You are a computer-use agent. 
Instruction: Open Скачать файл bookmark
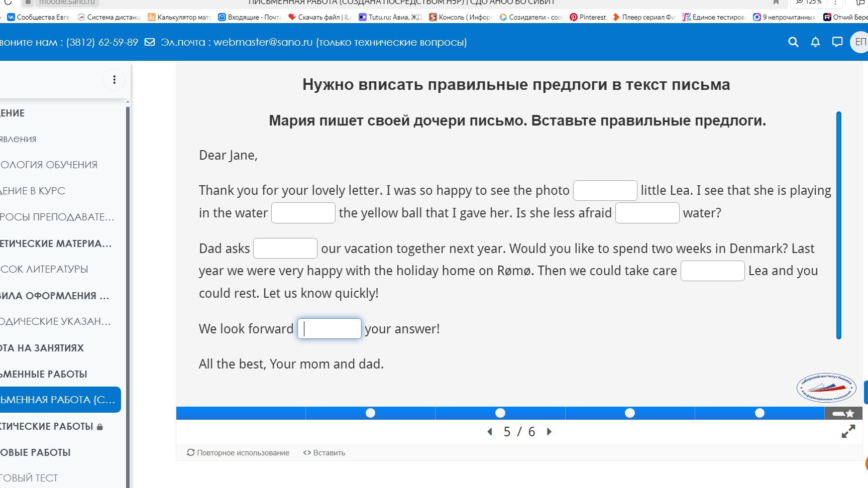(x=320, y=17)
